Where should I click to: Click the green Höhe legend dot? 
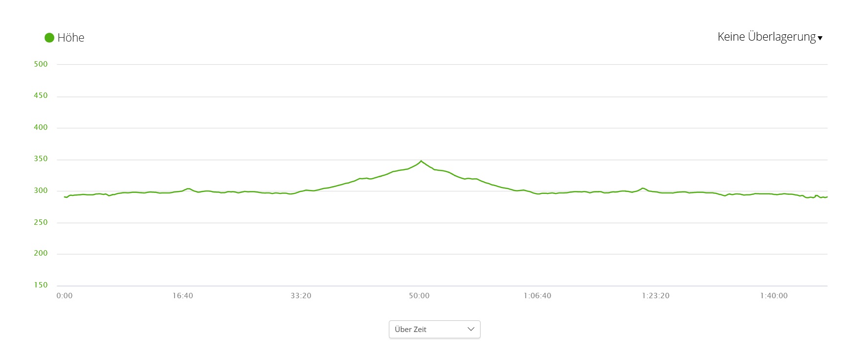click(49, 38)
